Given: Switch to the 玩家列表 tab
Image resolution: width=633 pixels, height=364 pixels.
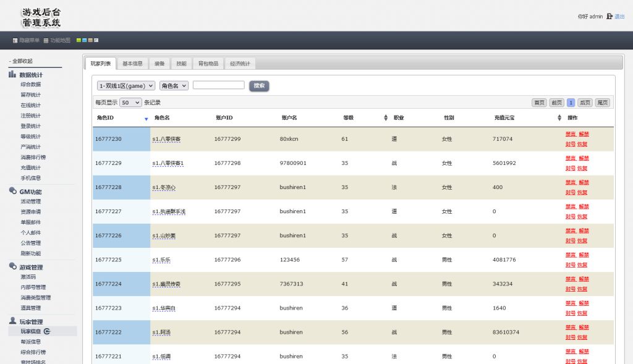Looking at the screenshot, I should pyautogui.click(x=101, y=64).
